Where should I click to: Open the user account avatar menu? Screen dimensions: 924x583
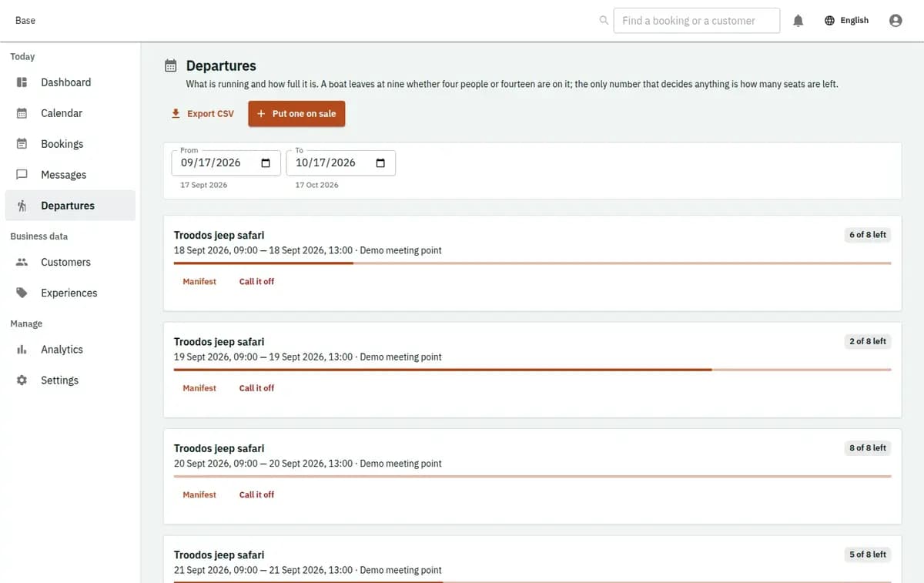[x=896, y=21]
